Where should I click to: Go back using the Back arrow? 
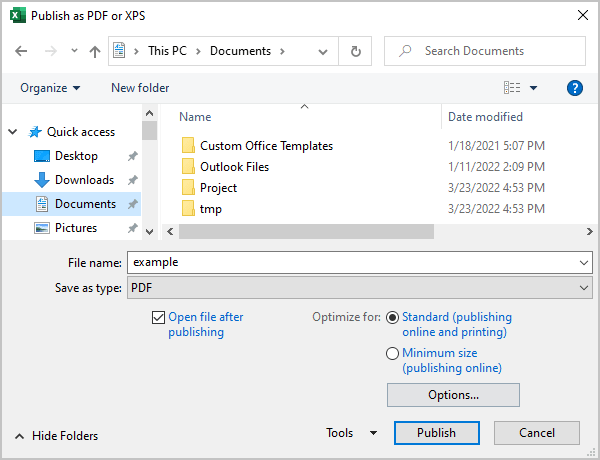pos(21,51)
